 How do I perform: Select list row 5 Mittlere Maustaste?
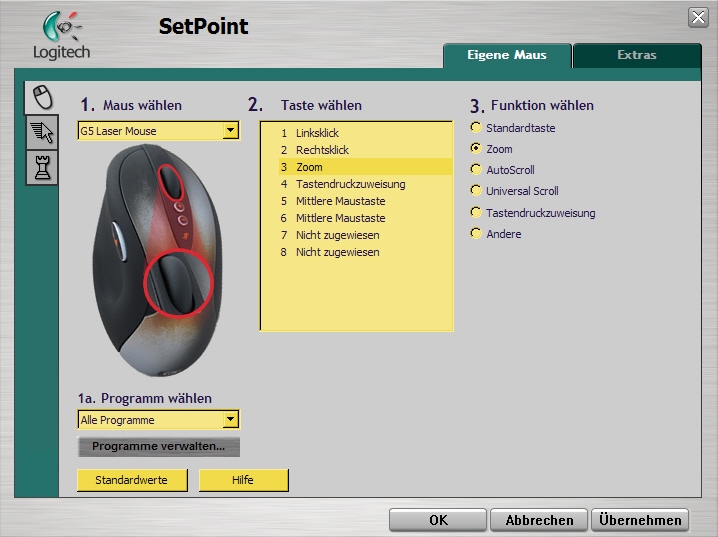point(365,201)
